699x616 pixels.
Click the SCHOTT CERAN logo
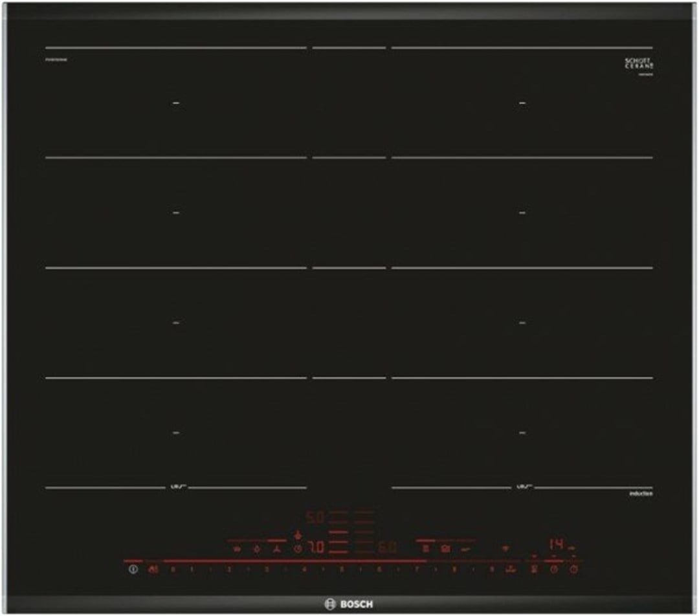(639, 63)
